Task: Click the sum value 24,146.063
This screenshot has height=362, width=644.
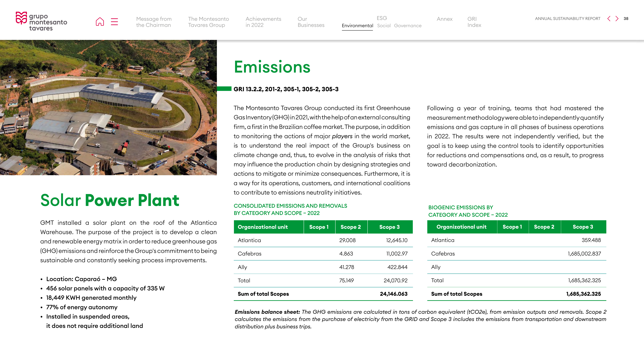Action: click(393, 294)
